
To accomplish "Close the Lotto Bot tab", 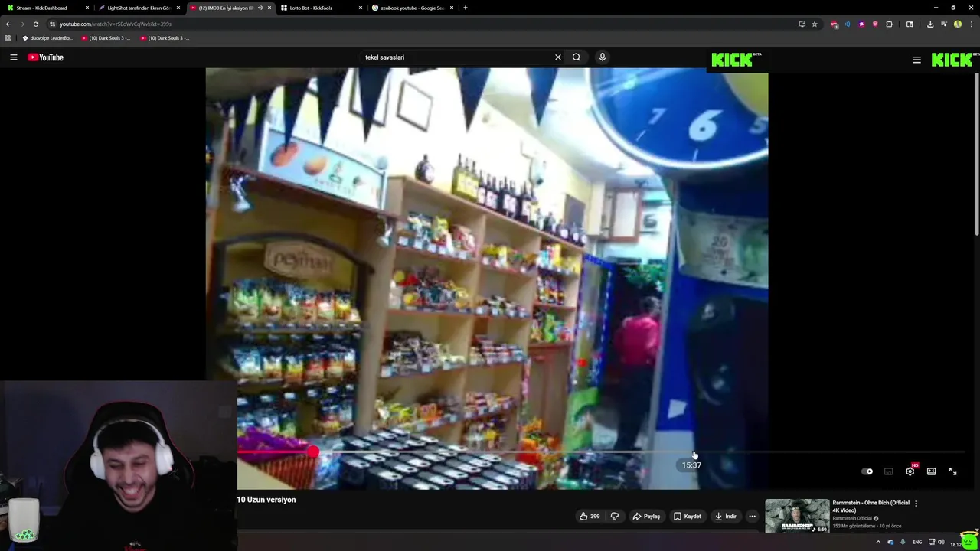I will point(361,8).
